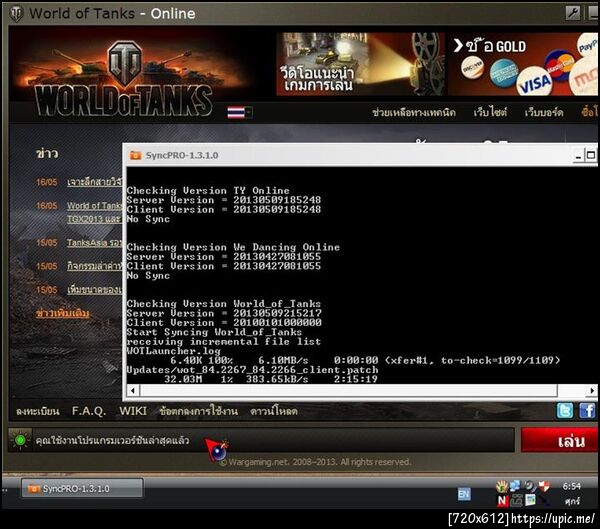The width and height of the screenshot is (600, 529).
Task: Click the line 'Server Version = 20130509185248'
Action: (224, 200)
